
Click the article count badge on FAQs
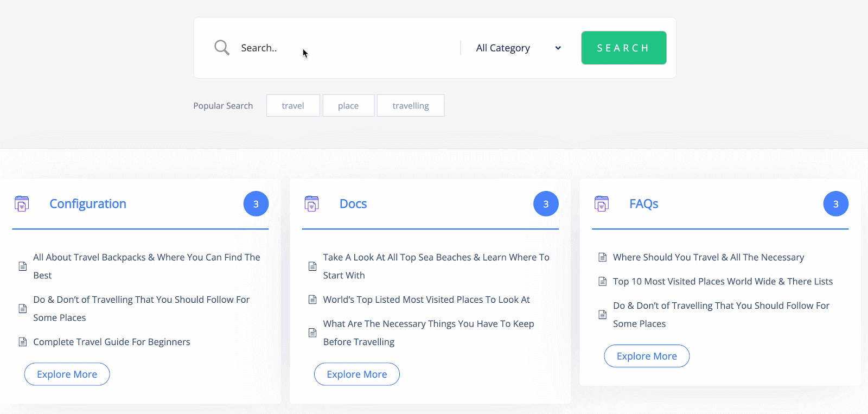835,204
